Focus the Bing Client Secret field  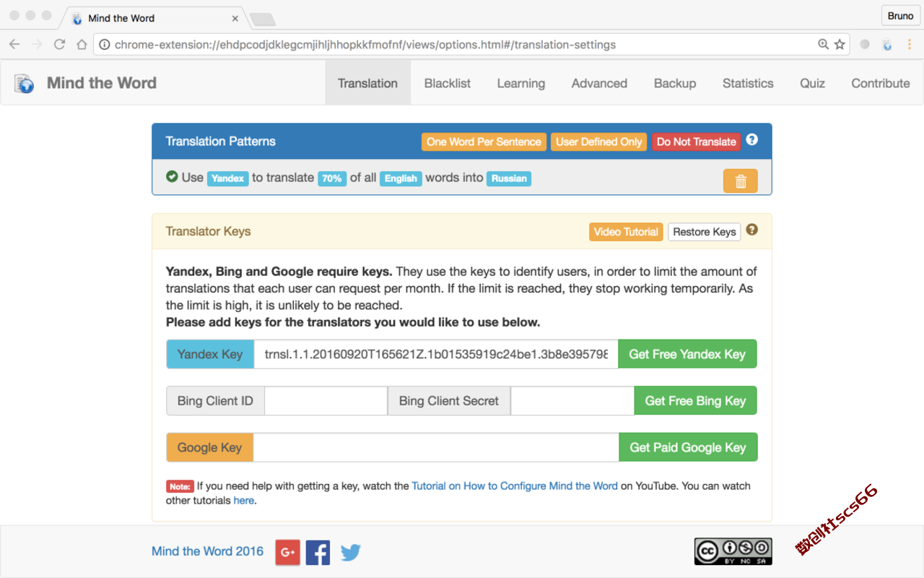[x=572, y=401]
